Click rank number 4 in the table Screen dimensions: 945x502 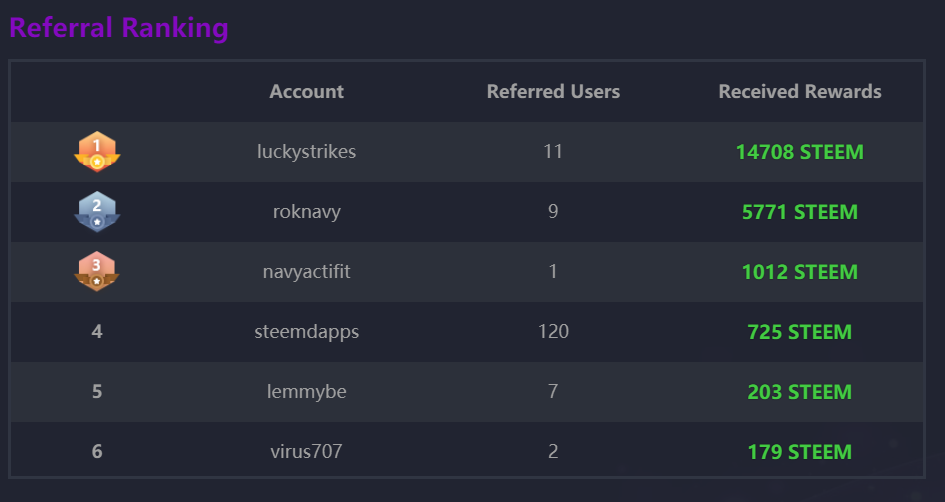point(97,332)
